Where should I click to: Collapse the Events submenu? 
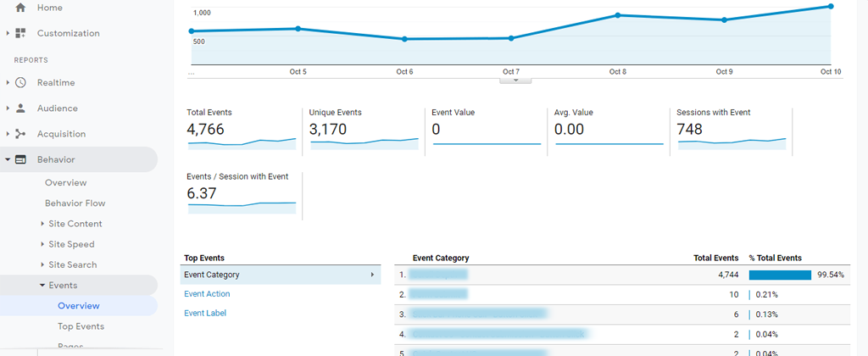42,286
